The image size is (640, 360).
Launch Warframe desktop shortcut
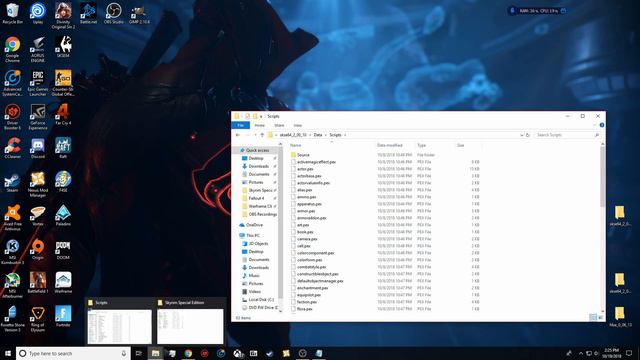(63, 283)
